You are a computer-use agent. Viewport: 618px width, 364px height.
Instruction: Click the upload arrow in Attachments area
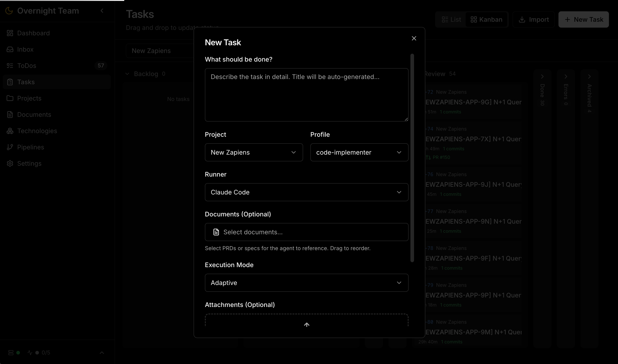[307, 325]
